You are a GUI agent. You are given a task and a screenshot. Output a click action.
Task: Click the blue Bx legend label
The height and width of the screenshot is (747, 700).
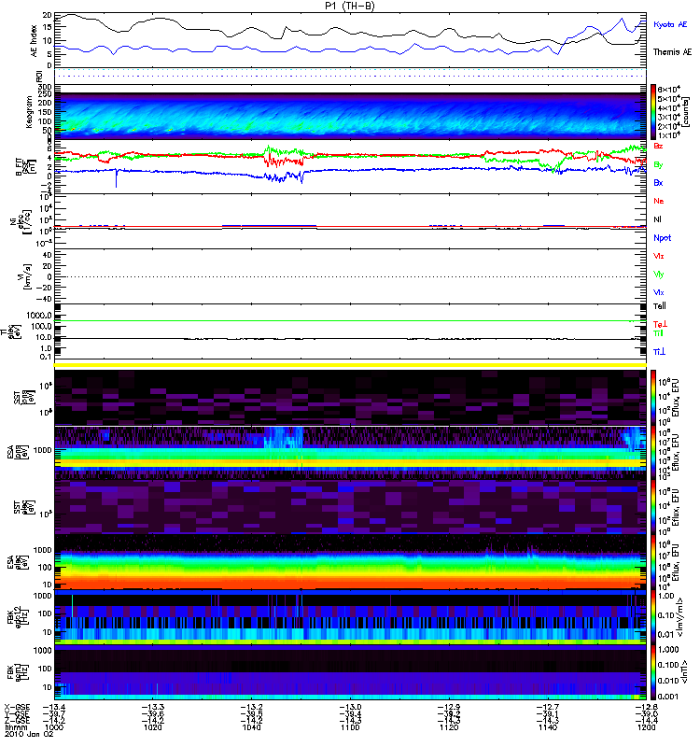pyautogui.click(x=658, y=183)
